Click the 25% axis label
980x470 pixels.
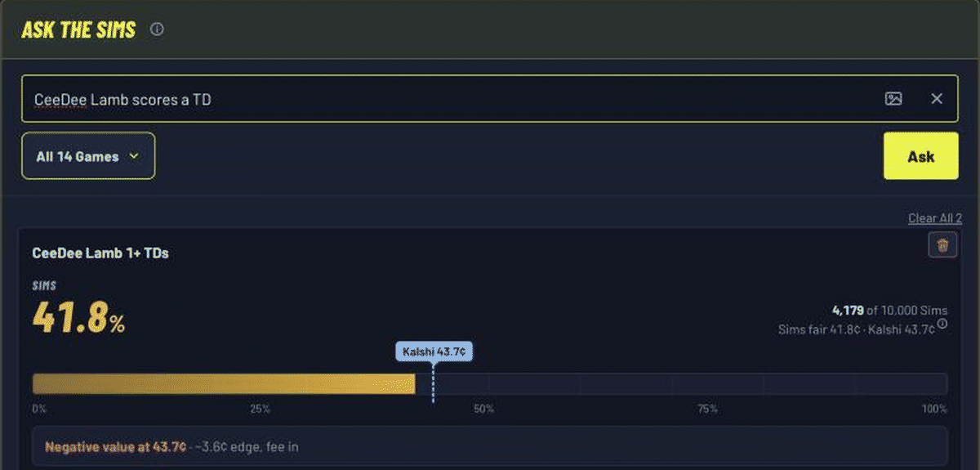260,409
